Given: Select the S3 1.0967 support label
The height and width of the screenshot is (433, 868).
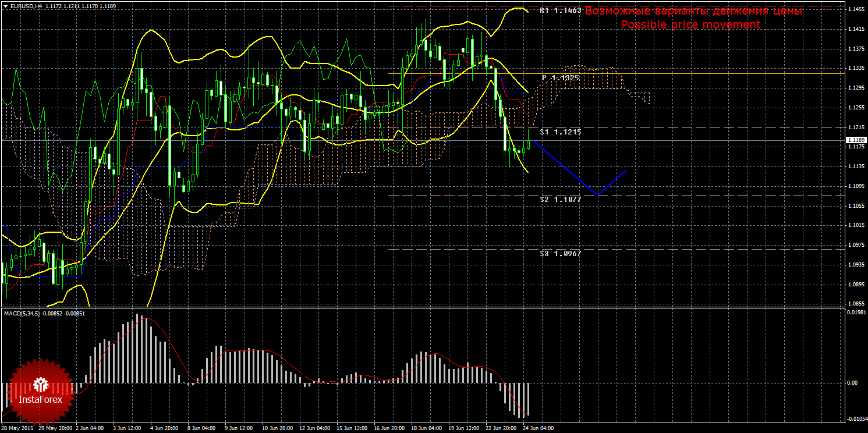Looking at the screenshot, I should point(560,253).
